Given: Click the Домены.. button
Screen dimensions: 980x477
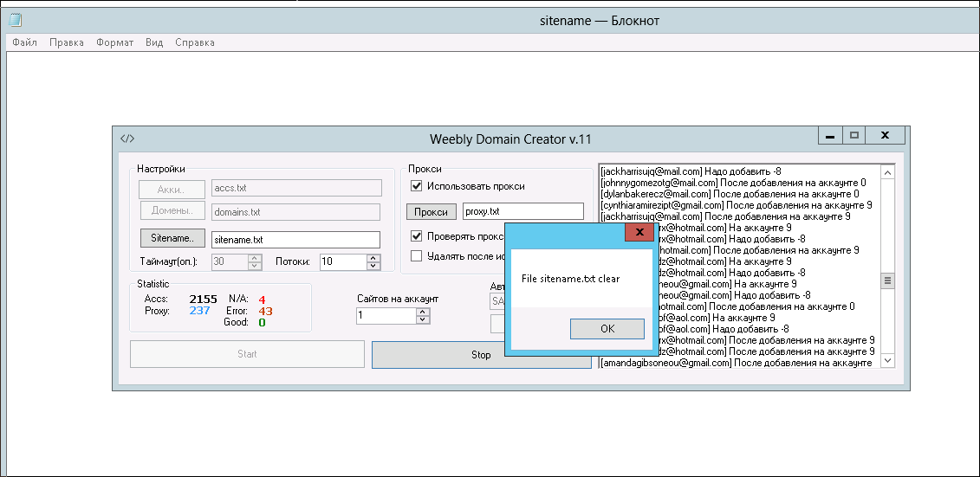Looking at the screenshot, I should pos(172,211).
